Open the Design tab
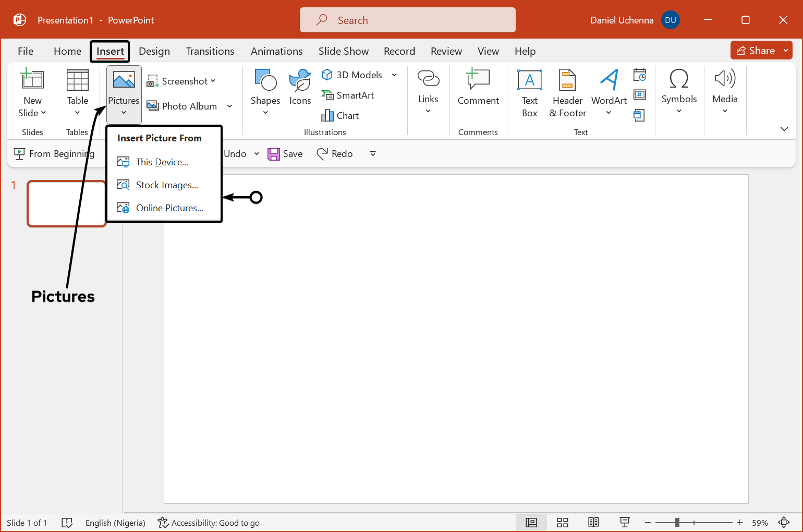Screen dimensions: 803x532 [154, 51]
